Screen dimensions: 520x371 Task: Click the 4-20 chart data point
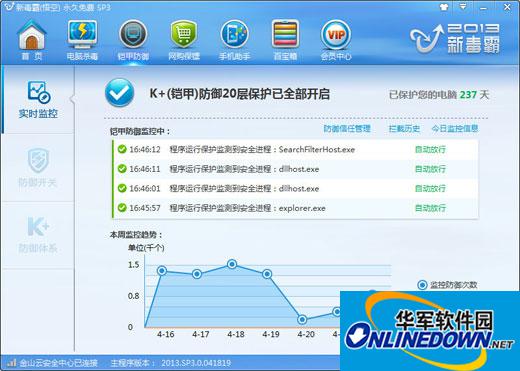pos(302,320)
